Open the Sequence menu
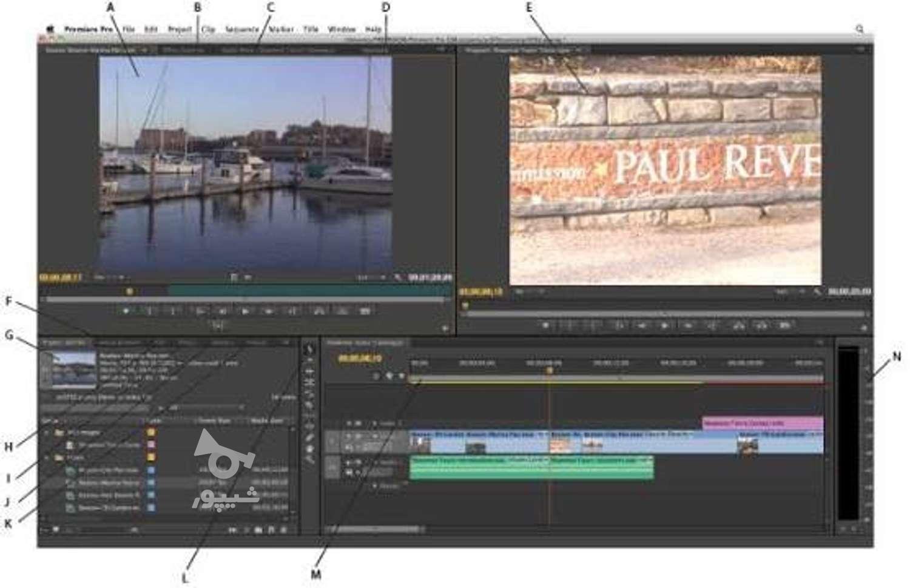The image size is (910, 588). [x=241, y=29]
